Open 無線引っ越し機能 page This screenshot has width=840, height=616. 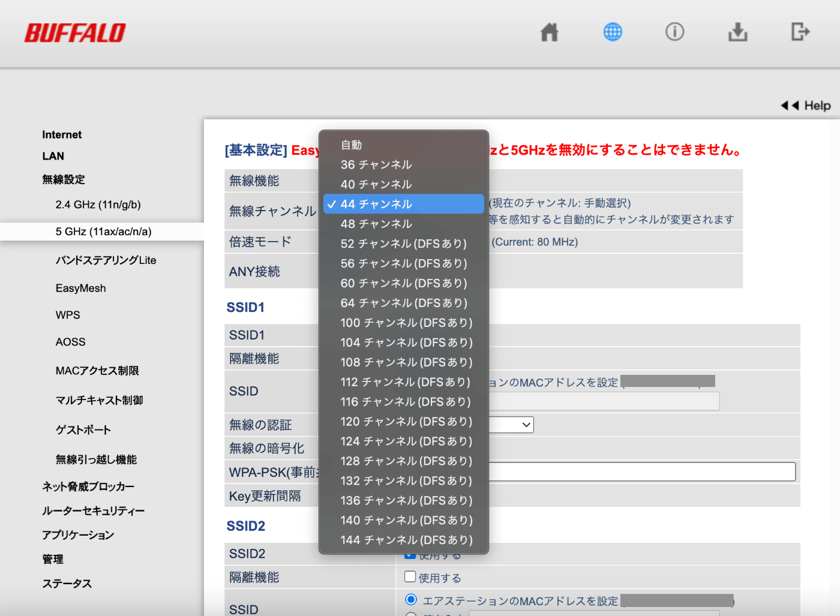click(97, 459)
